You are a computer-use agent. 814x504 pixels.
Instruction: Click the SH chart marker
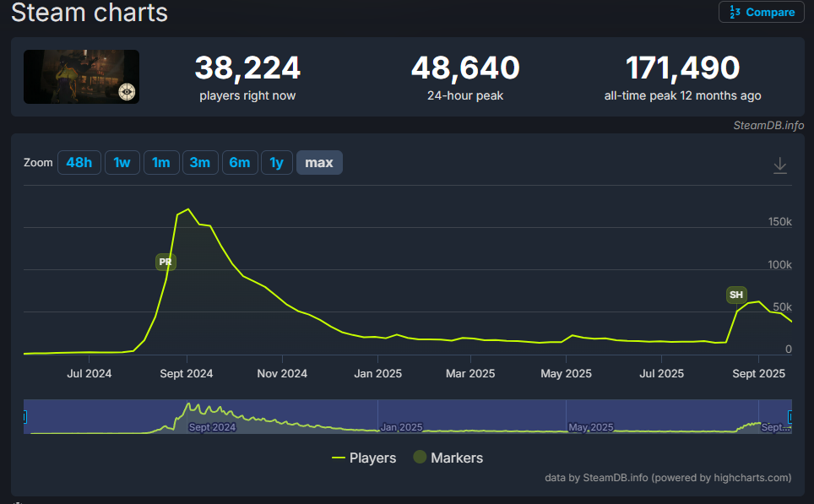point(736,295)
